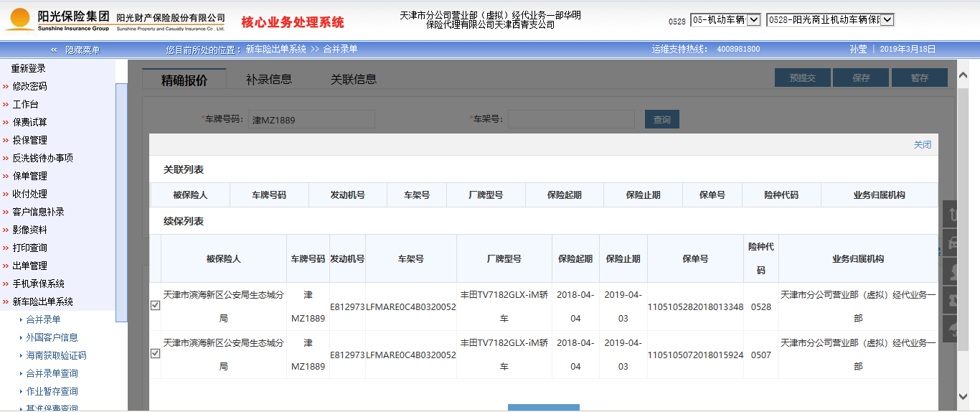Switch to the 补录信息 tab
This screenshot has height=412, width=980.
coord(268,79)
